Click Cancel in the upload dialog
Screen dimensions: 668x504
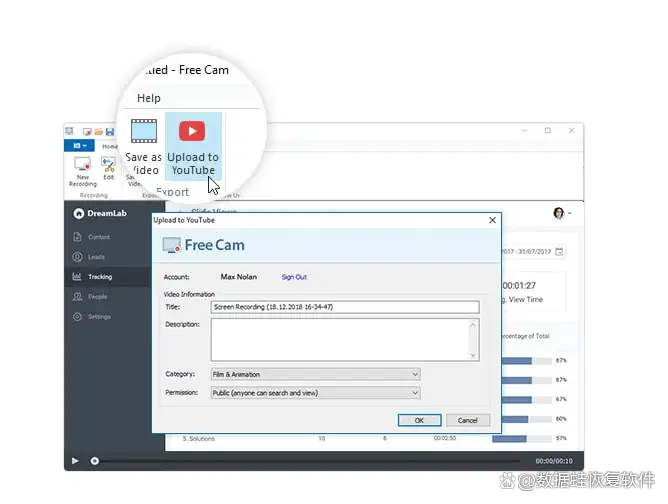click(x=468, y=420)
